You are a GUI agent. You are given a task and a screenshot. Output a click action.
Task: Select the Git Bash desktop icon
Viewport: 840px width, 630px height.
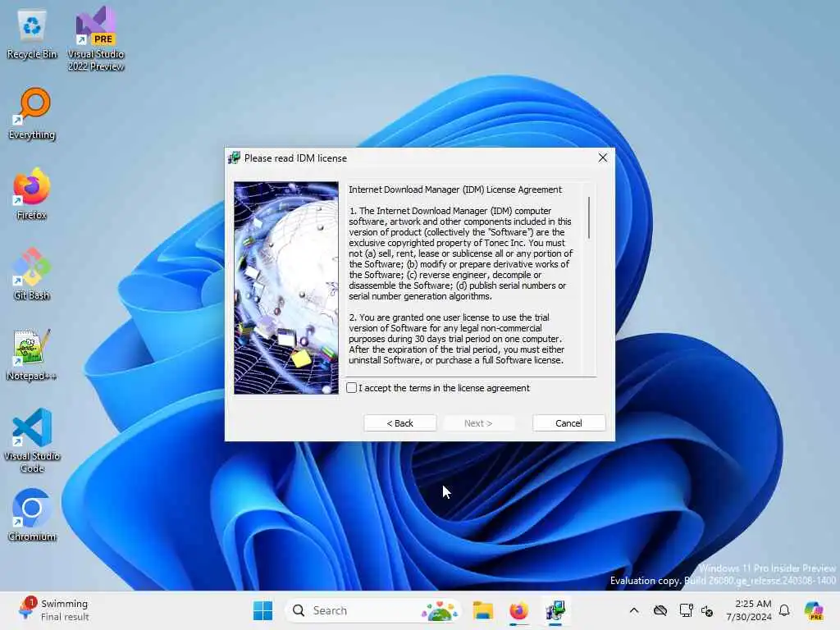coord(32,274)
